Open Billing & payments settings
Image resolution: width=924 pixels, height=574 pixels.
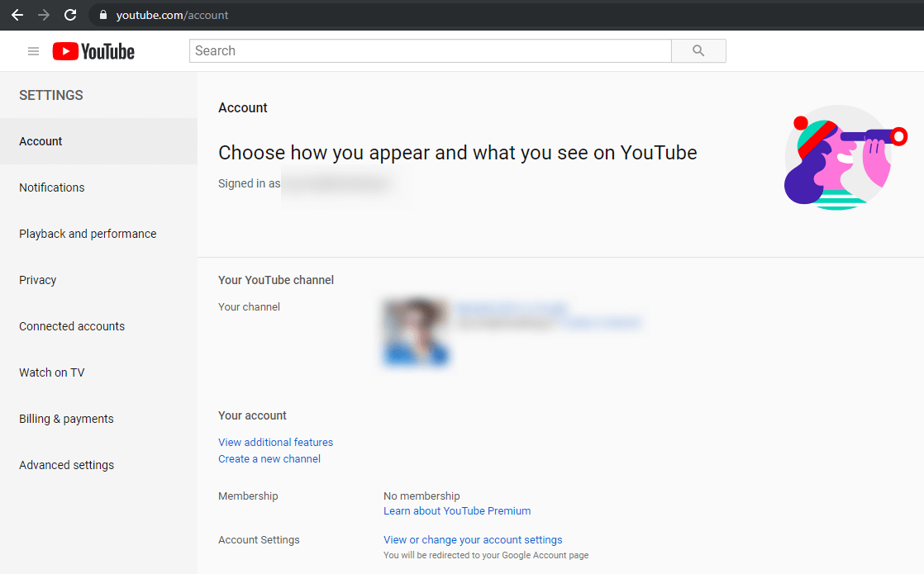pos(98,419)
